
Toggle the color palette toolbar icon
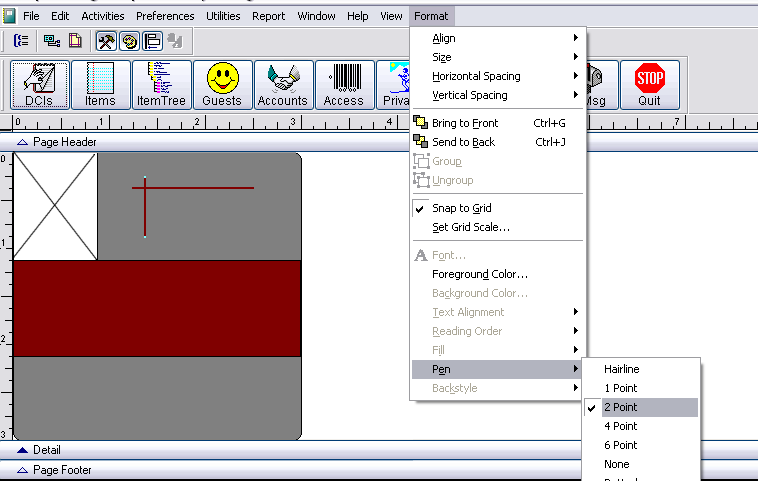pos(129,41)
